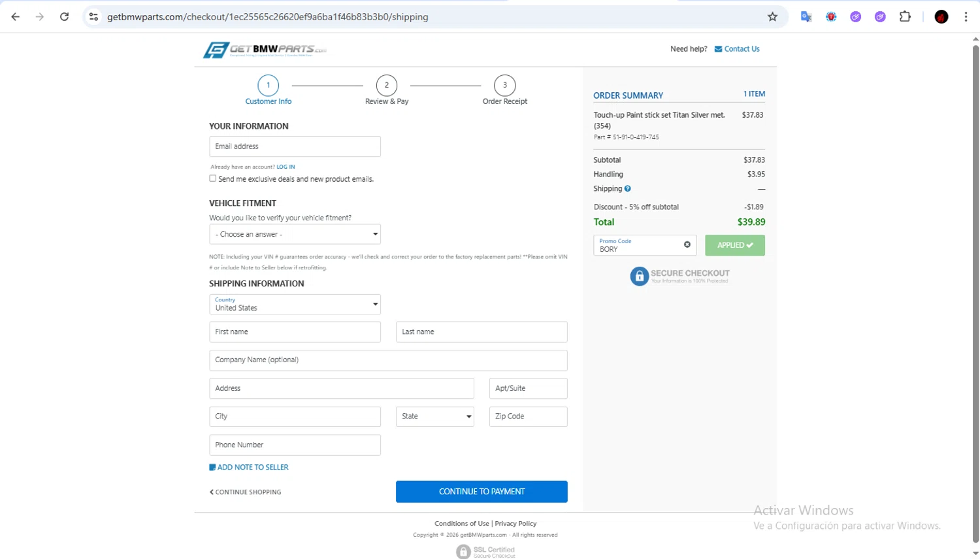Click the browser forward arrow
Viewport: 980px width, 559px height.
coord(40,17)
